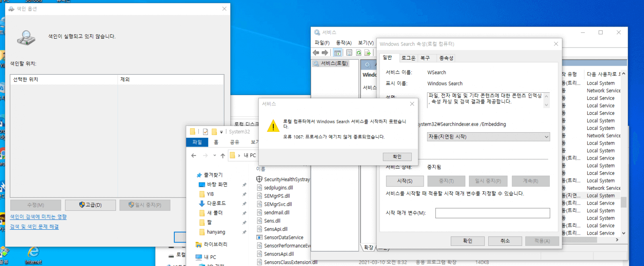Click 내 PC in the Explorer address bar
The height and width of the screenshot is (266, 644).
pyautogui.click(x=250, y=156)
